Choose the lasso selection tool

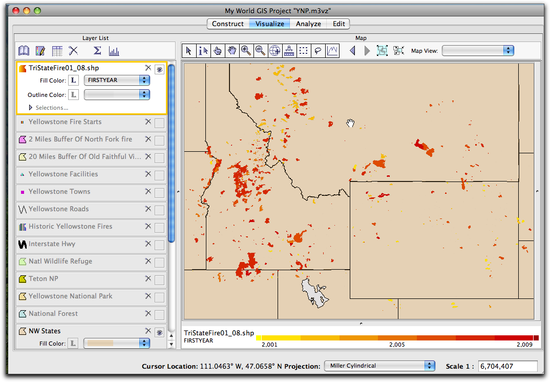point(318,51)
